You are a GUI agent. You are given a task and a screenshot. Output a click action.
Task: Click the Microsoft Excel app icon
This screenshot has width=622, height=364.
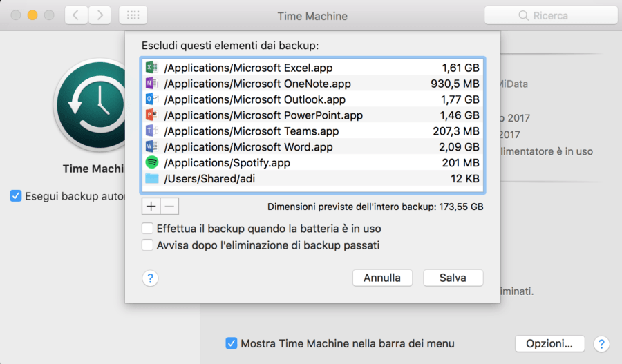pyautogui.click(x=151, y=68)
